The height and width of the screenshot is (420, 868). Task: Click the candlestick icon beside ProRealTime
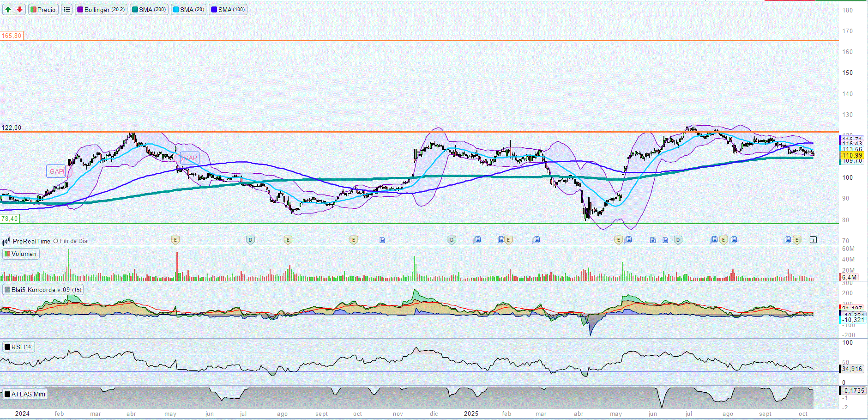[6, 241]
